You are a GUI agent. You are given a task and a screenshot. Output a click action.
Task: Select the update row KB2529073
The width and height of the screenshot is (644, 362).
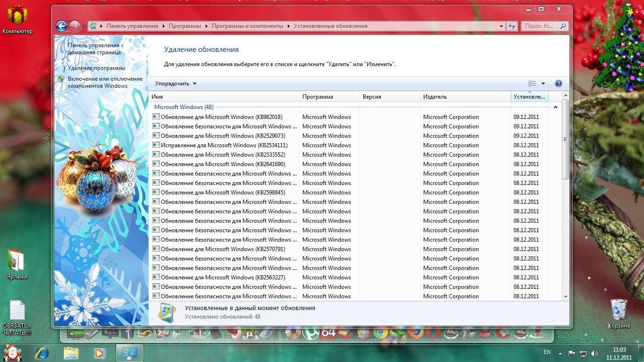pyautogui.click(x=350, y=135)
